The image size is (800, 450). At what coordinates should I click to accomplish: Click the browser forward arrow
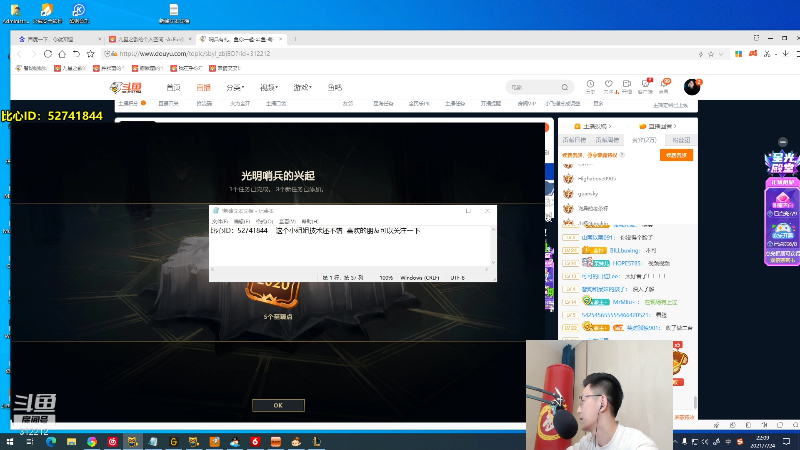point(33,54)
